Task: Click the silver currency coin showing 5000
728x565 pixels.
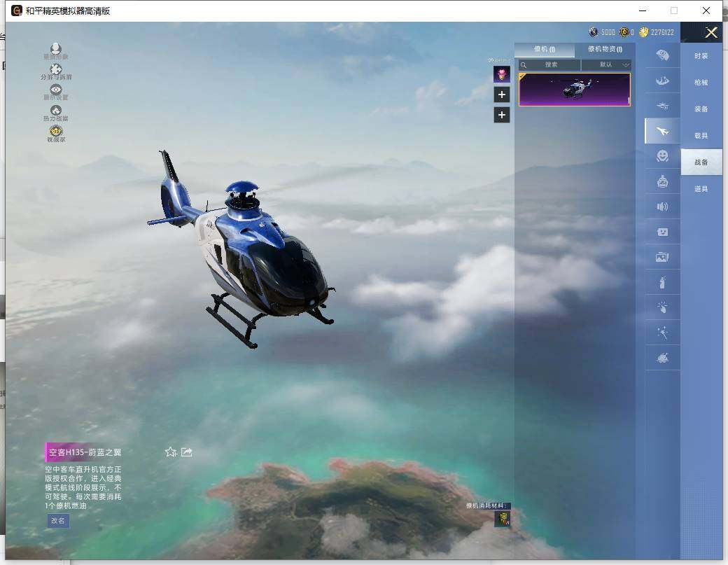Action: point(594,32)
